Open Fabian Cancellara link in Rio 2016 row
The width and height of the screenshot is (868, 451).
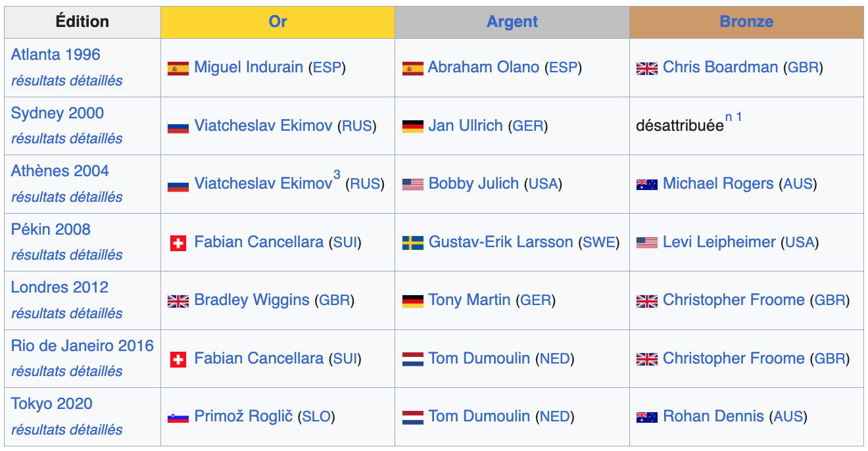tap(258, 358)
